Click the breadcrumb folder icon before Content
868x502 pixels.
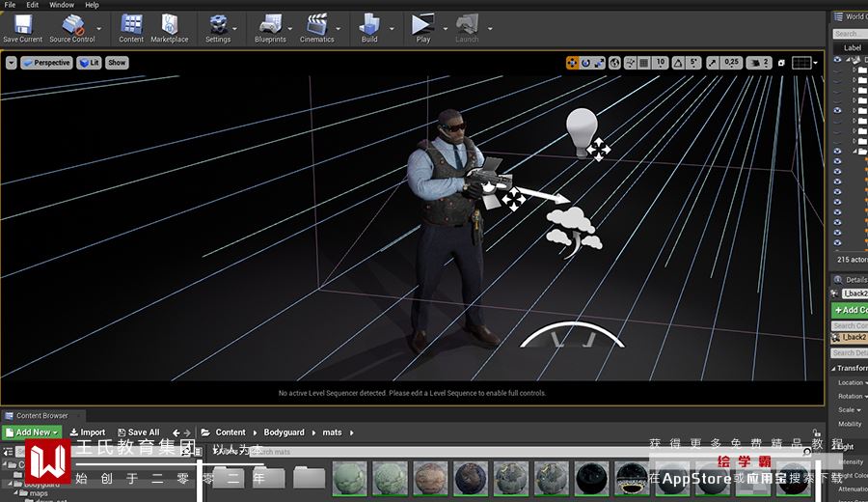205,432
